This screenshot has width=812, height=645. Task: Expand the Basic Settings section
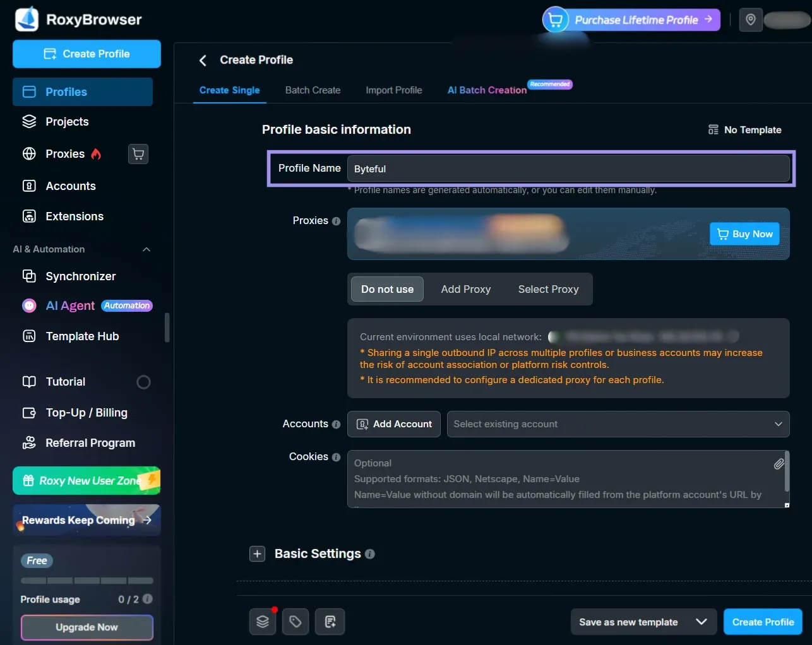point(257,554)
